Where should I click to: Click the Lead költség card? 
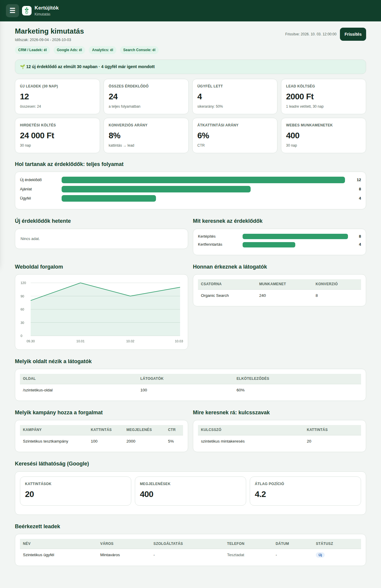(324, 96)
